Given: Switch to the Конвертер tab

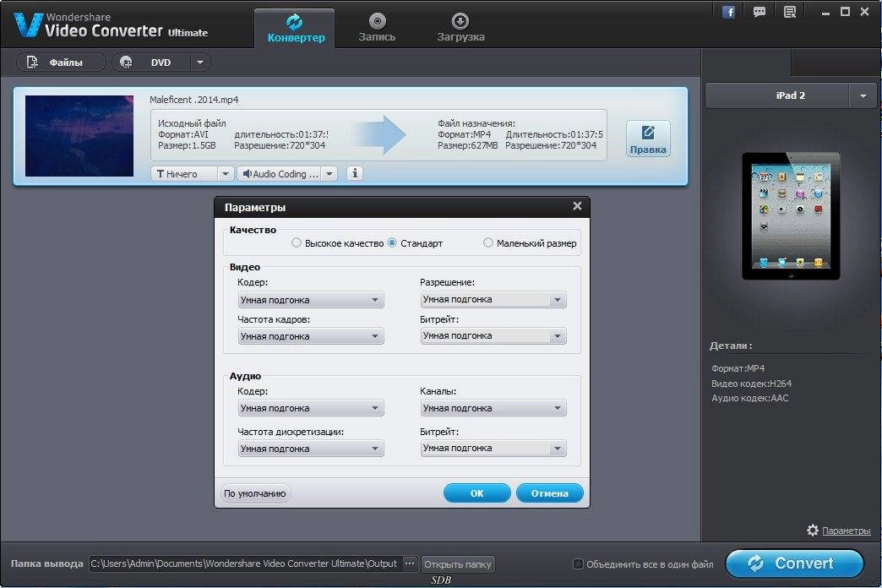Looking at the screenshot, I should pos(296,28).
